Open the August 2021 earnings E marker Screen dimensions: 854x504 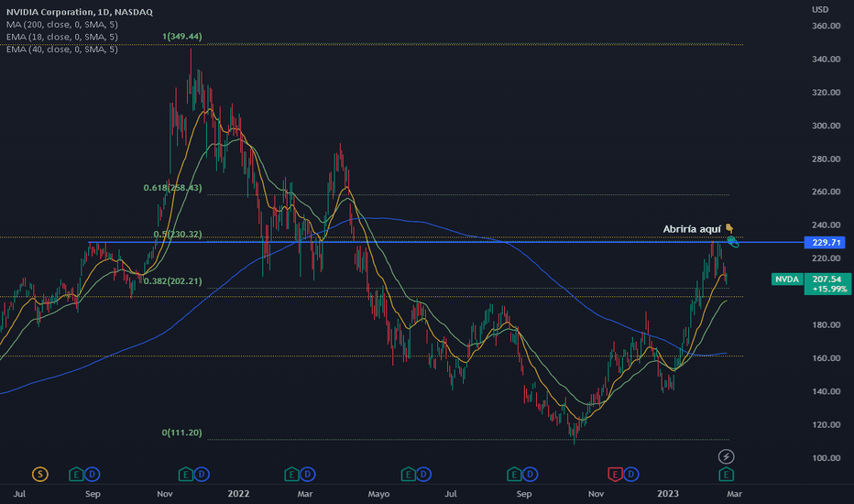coord(76,475)
